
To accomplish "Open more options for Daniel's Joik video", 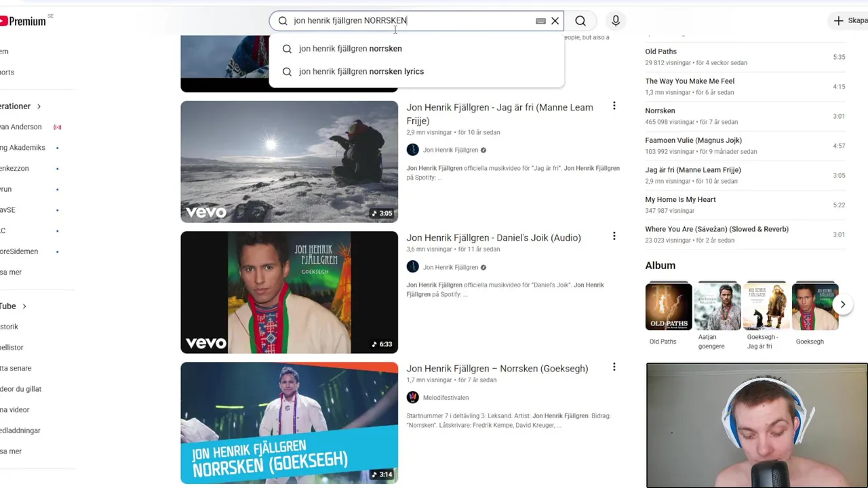I will click(614, 236).
